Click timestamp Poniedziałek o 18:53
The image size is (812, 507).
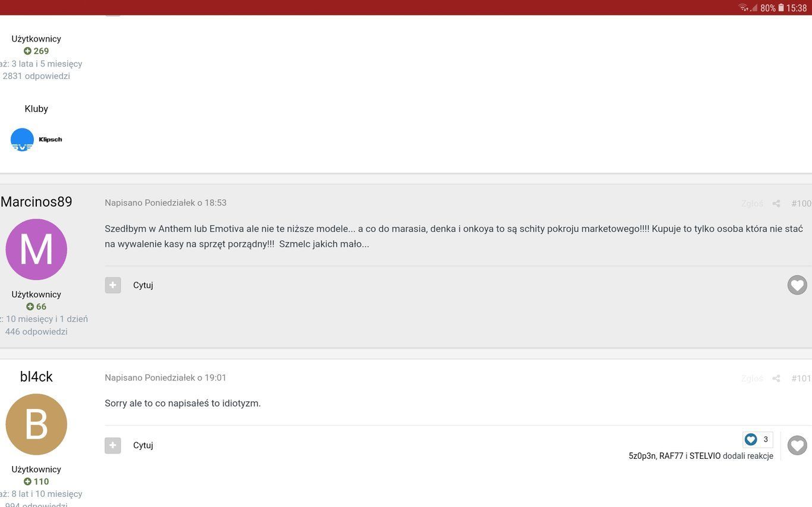pyautogui.click(x=185, y=203)
